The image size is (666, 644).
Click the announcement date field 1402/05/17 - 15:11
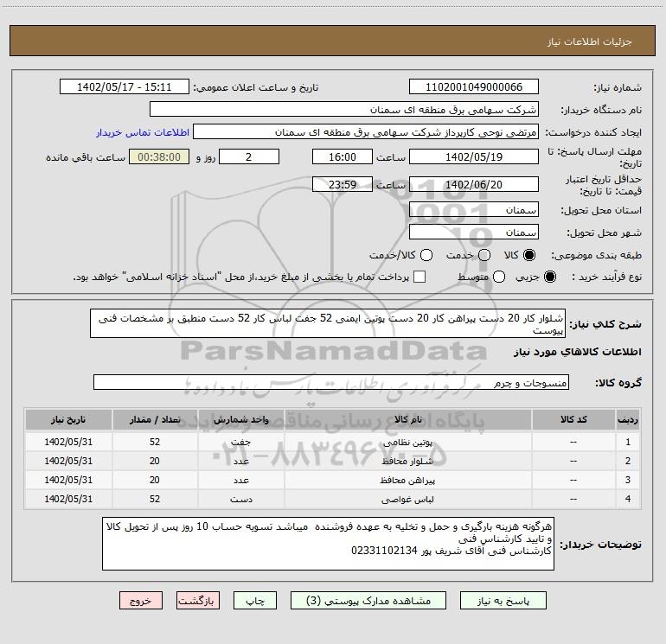pos(124,87)
